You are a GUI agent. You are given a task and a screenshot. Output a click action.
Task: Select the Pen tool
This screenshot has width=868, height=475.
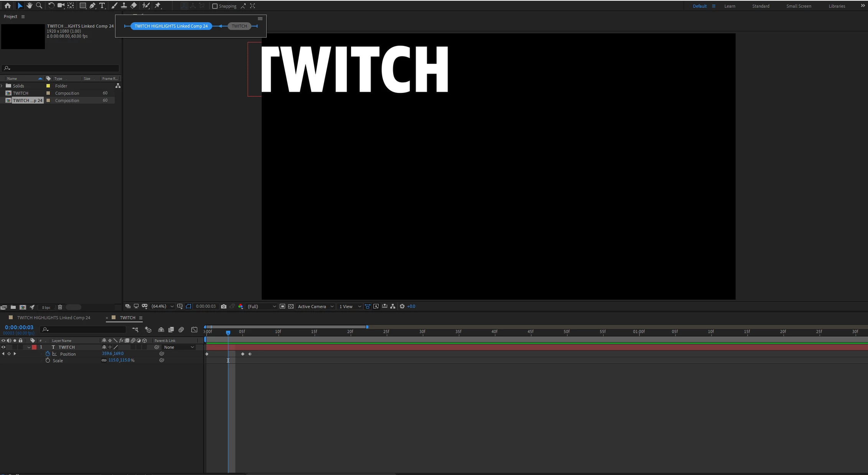92,5
